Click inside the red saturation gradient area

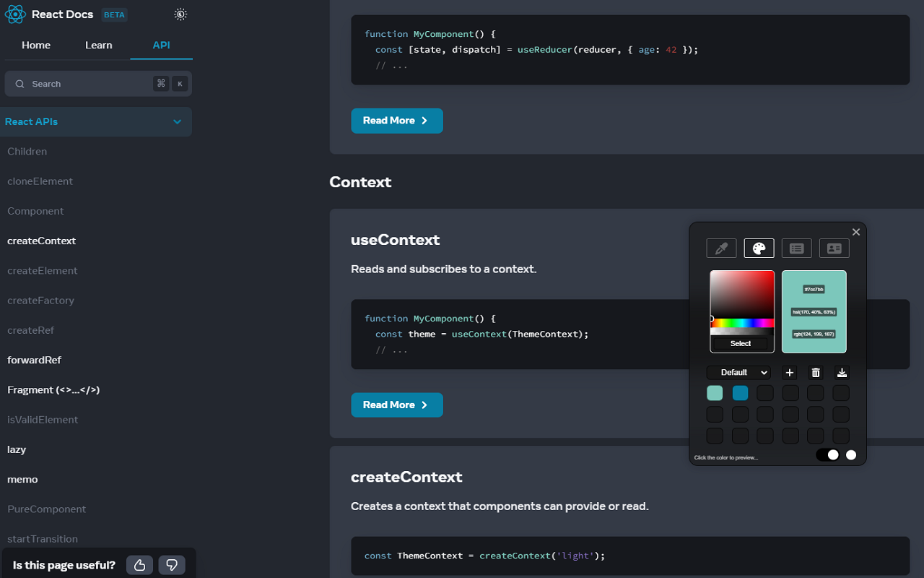tap(742, 295)
